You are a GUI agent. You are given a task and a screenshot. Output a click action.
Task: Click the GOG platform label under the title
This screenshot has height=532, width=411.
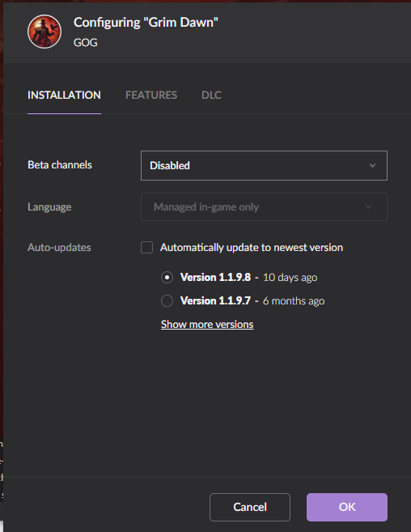coord(86,42)
